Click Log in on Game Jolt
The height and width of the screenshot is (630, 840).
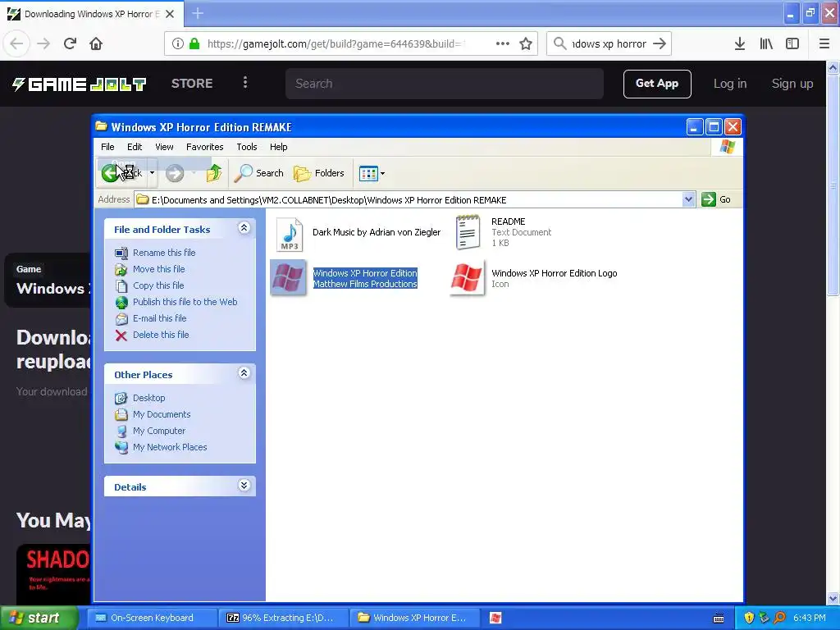coord(729,84)
